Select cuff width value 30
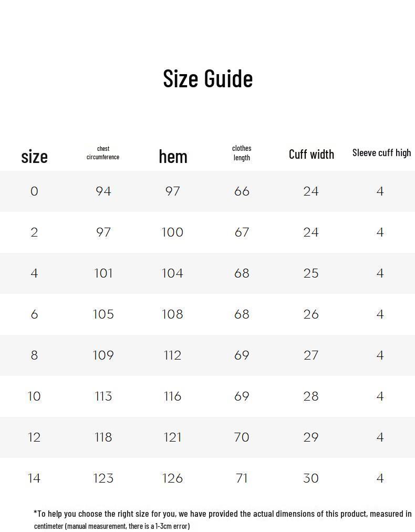The height and width of the screenshot is (532, 415). point(311,478)
